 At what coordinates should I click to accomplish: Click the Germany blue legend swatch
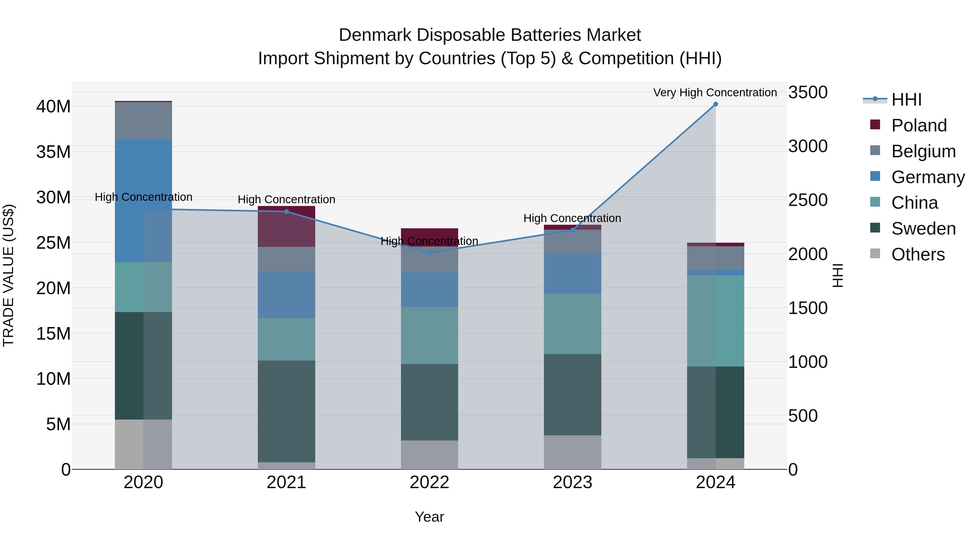click(875, 176)
